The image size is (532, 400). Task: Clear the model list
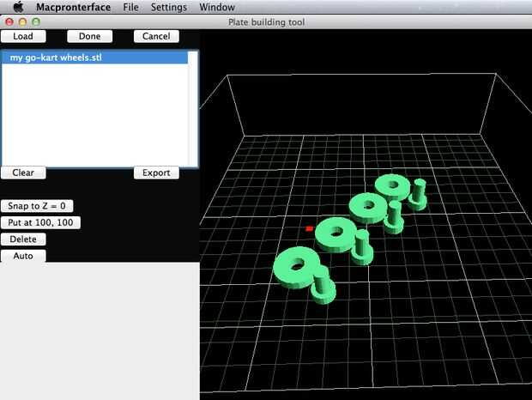click(x=23, y=173)
